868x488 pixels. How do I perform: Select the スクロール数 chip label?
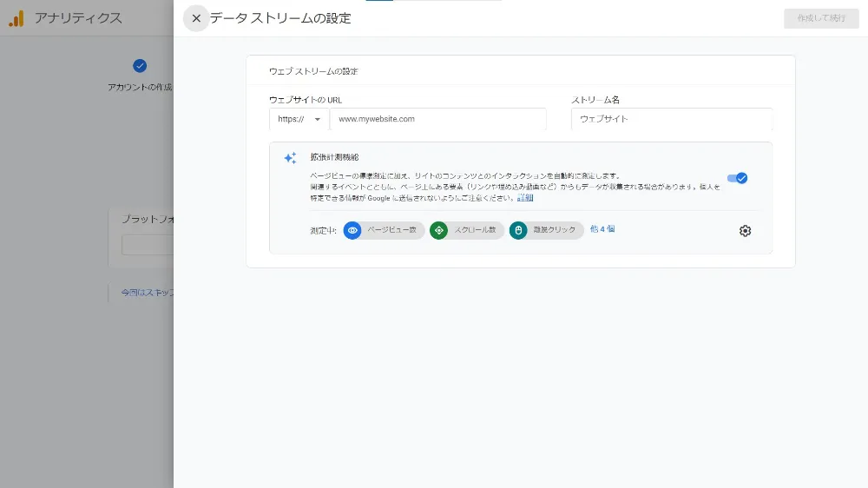pyautogui.click(x=475, y=230)
